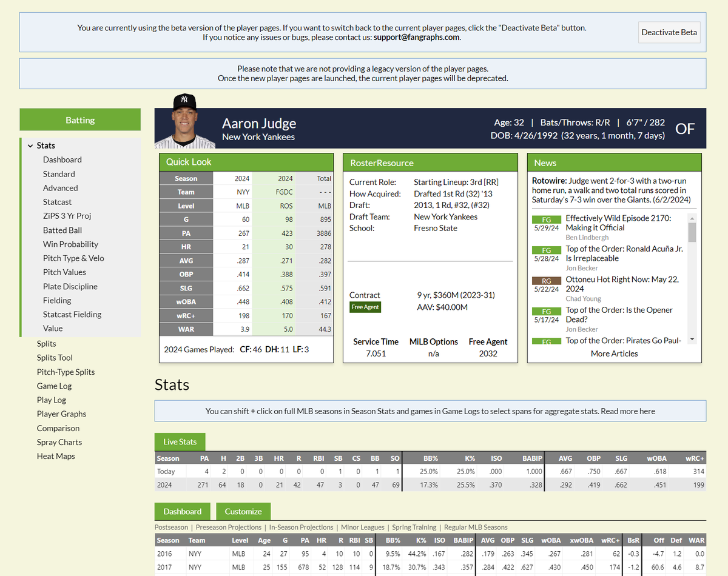728x576 pixels.
Task: Click the Read more here link
Action: (628, 411)
